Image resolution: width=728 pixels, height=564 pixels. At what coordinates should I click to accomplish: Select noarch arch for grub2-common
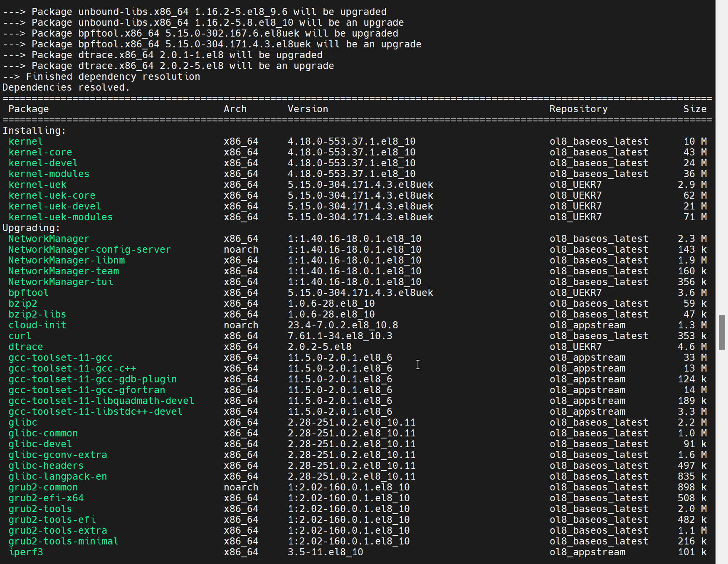click(x=241, y=487)
